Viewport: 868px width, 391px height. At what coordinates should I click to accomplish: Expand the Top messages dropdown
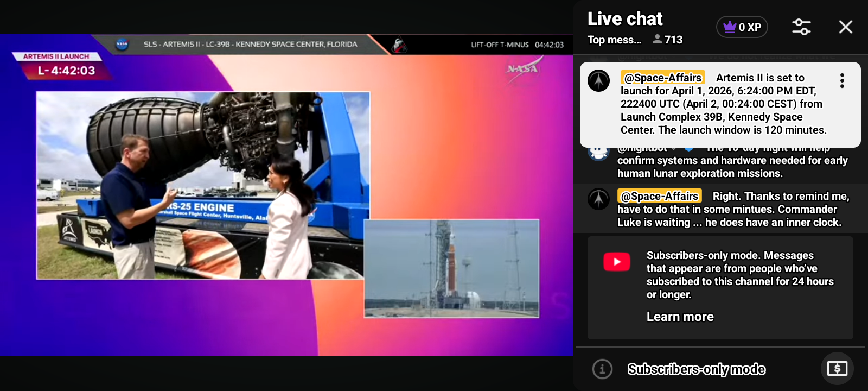pos(614,40)
